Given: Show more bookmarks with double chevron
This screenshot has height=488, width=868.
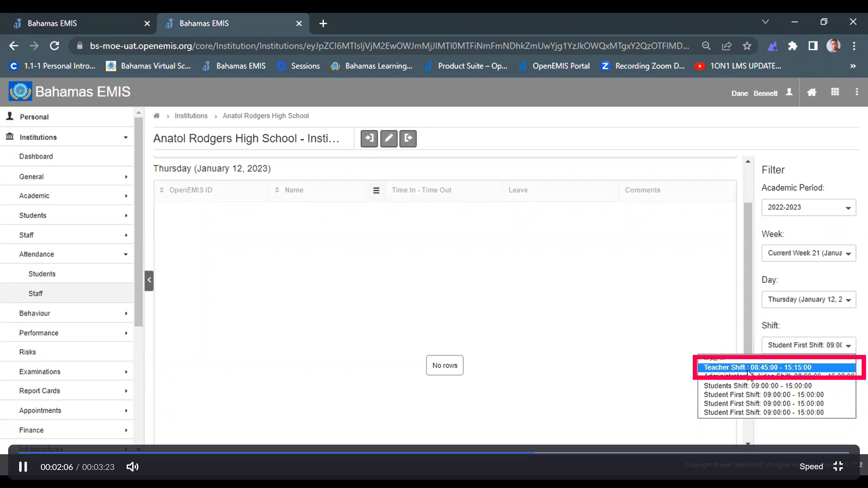Looking at the screenshot, I should [853, 66].
